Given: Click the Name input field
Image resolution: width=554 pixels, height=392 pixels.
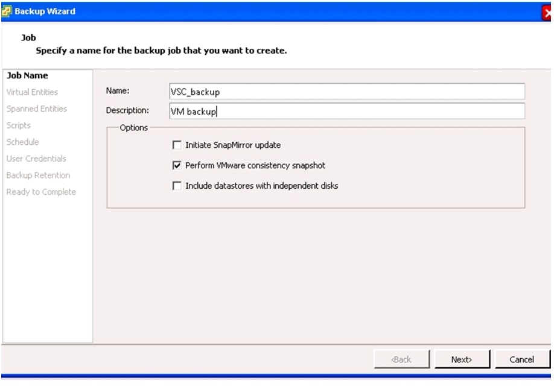Looking at the screenshot, I should 347,92.
